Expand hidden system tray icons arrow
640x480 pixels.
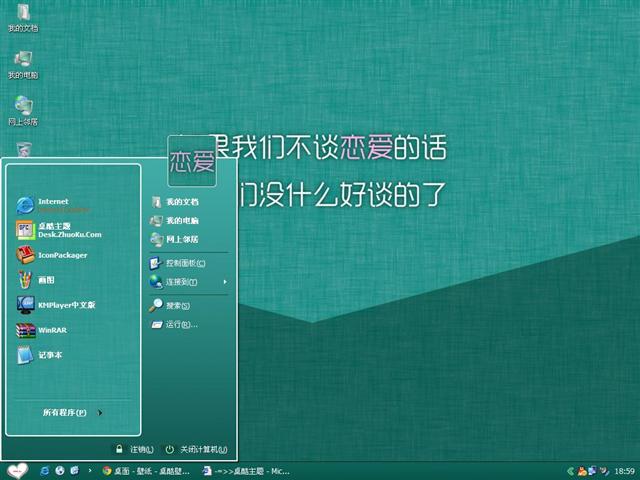(x=571, y=471)
